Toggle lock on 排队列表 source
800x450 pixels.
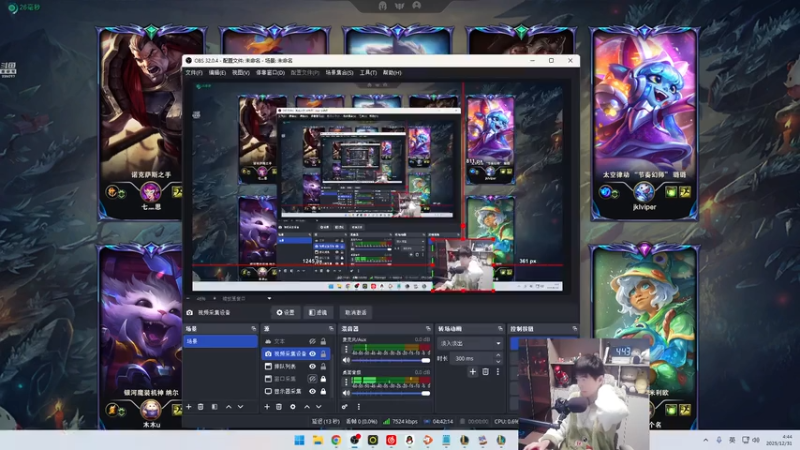(x=323, y=366)
